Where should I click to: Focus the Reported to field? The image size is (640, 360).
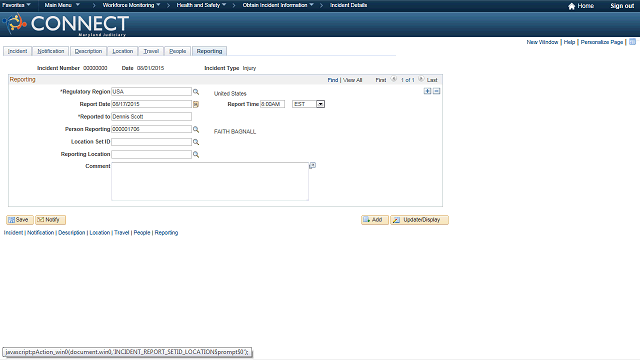click(151, 117)
